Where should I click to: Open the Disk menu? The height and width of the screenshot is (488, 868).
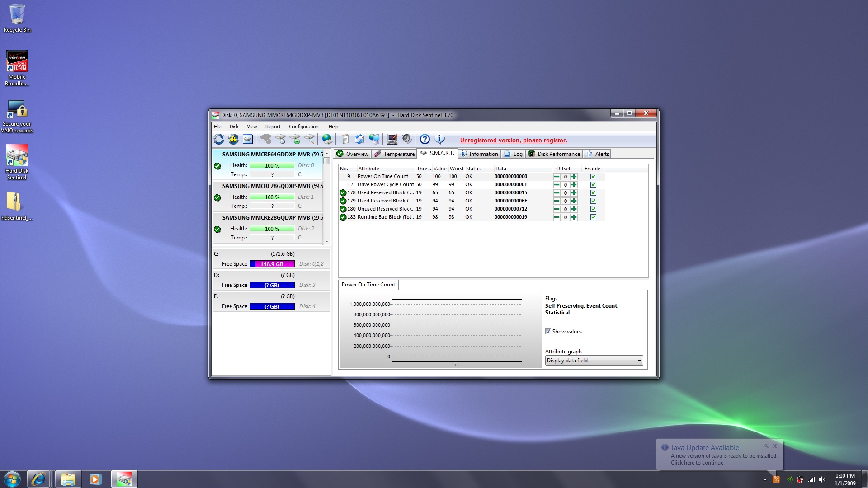tap(234, 127)
